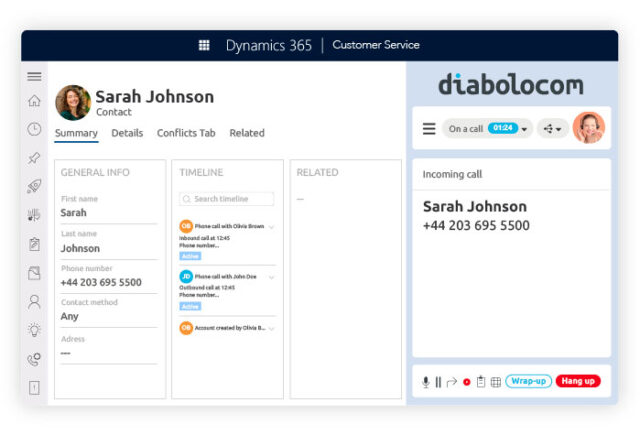This screenshot has height=435, width=640.
Task: Click the 01:24 call timer badge
Action: [503, 128]
